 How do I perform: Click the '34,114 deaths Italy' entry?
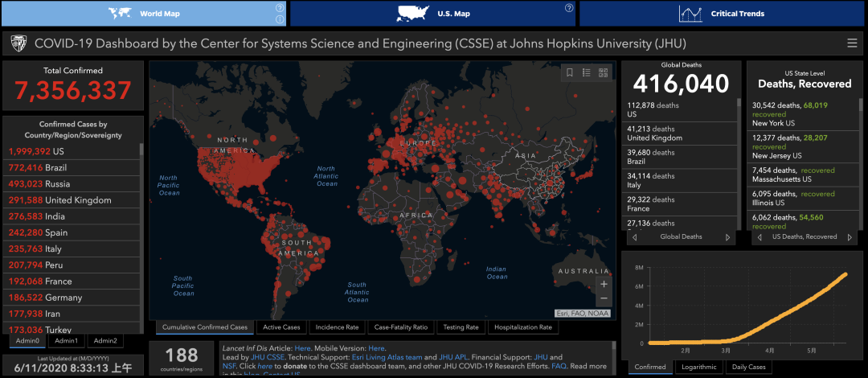(x=680, y=181)
